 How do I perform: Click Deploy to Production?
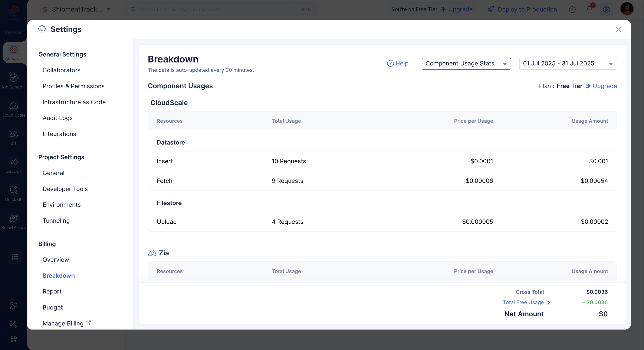pyautogui.click(x=527, y=9)
